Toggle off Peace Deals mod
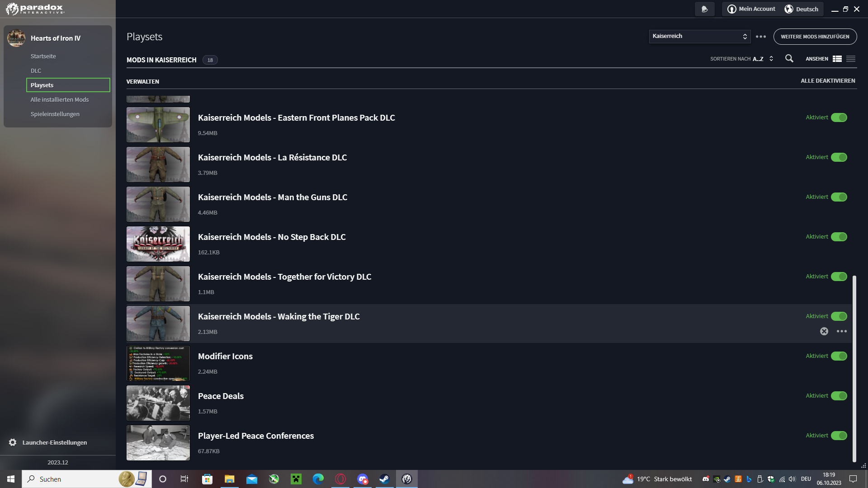The width and height of the screenshot is (868, 488). 840,395
